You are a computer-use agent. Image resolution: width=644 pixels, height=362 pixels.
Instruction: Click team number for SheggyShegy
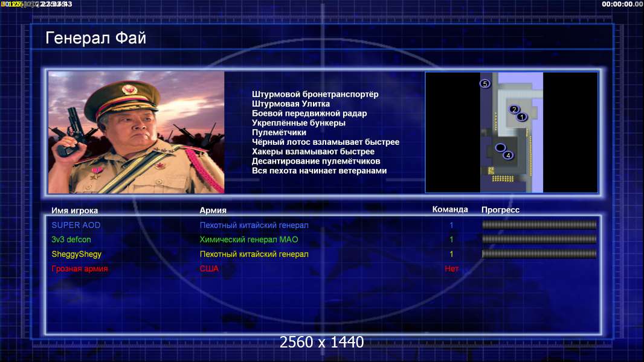point(451,254)
